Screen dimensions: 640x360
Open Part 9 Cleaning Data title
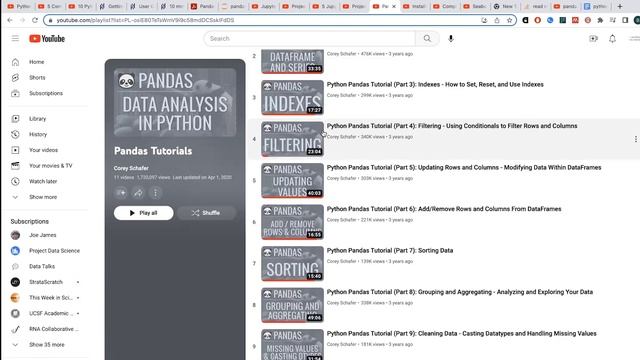(x=462, y=333)
